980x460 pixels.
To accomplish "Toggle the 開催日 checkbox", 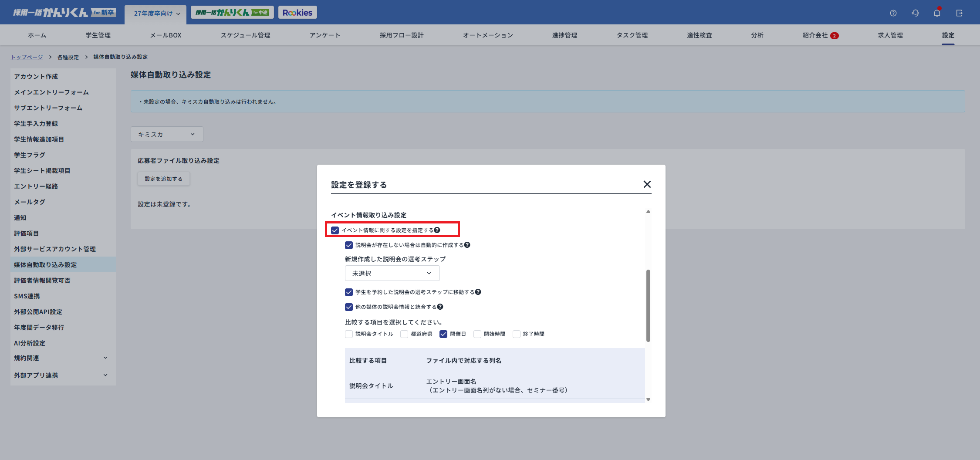I will [x=443, y=334].
